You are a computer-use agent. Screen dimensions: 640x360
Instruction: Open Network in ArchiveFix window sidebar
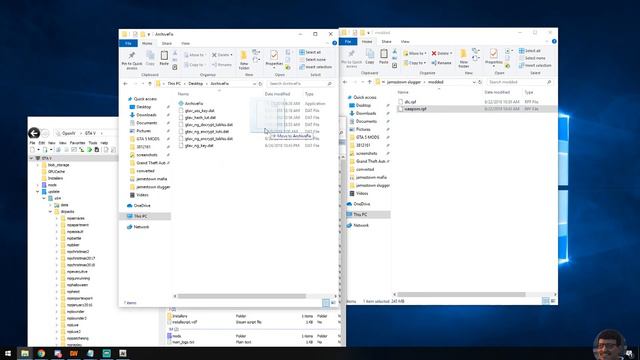tap(141, 227)
